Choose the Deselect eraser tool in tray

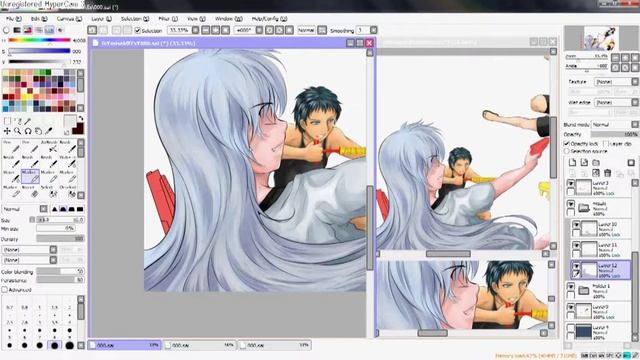point(68,192)
